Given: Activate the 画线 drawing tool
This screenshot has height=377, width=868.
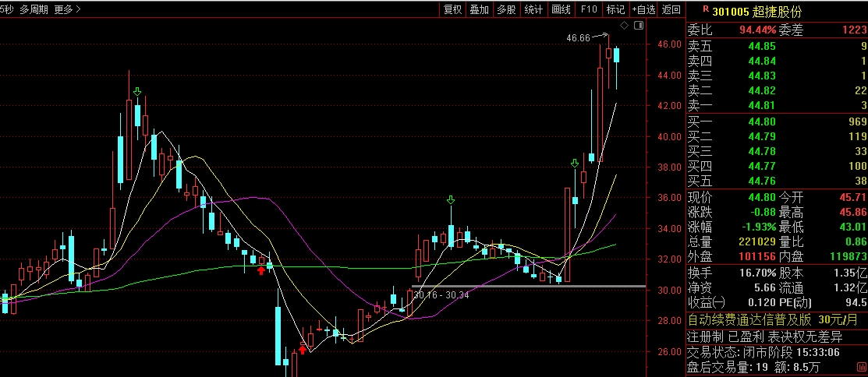Looking at the screenshot, I should (x=561, y=9).
